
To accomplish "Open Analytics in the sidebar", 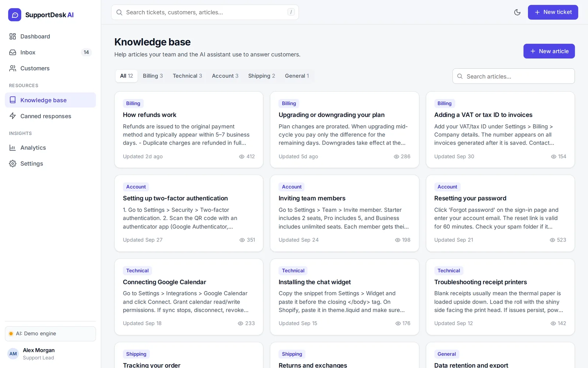I will pyautogui.click(x=50, y=148).
